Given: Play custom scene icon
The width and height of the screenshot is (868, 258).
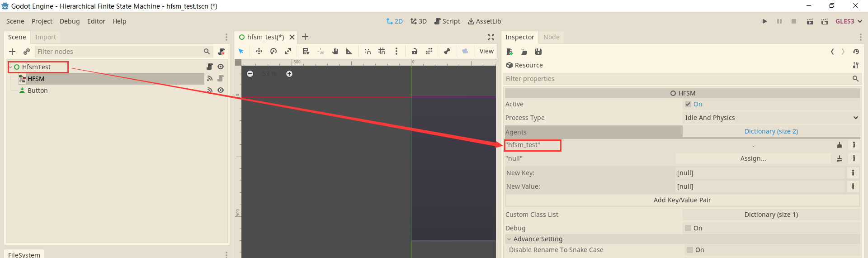Looking at the screenshot, I should [825, 21].
